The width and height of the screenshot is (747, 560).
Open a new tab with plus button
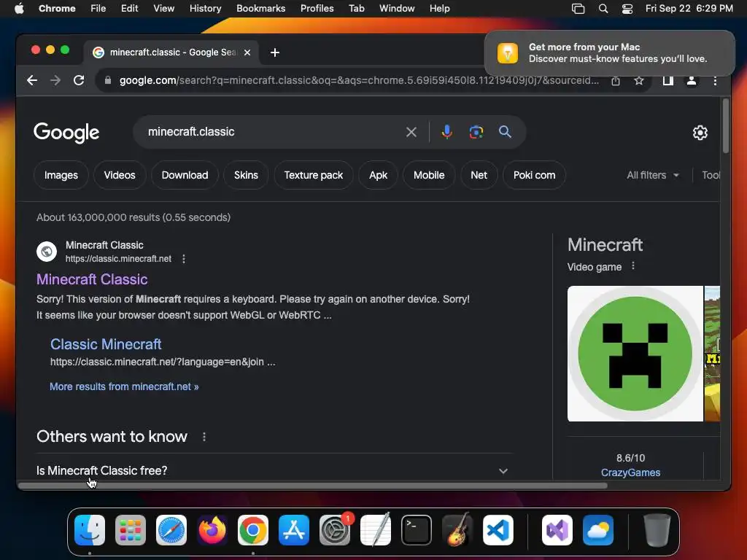[x=275, y=52]
